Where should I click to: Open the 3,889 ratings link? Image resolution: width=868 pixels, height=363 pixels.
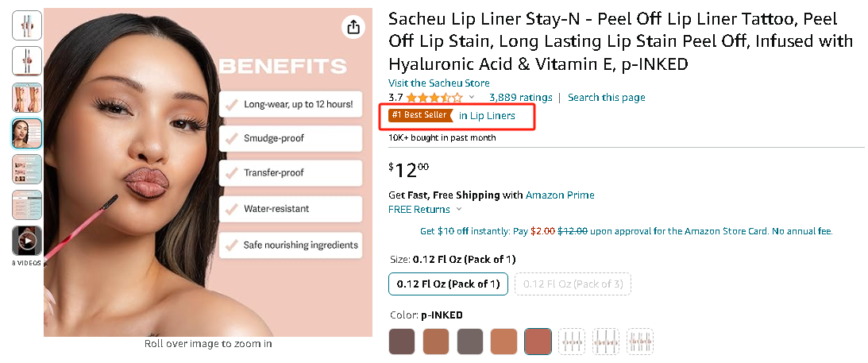point(520,98)
